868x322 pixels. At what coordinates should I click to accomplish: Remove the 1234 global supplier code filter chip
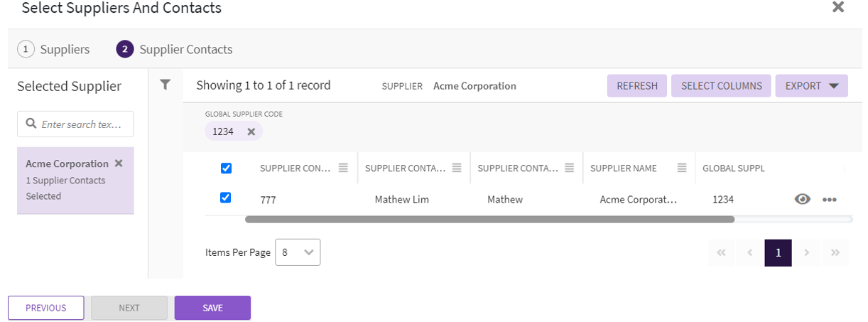click(x=251, y=132)
